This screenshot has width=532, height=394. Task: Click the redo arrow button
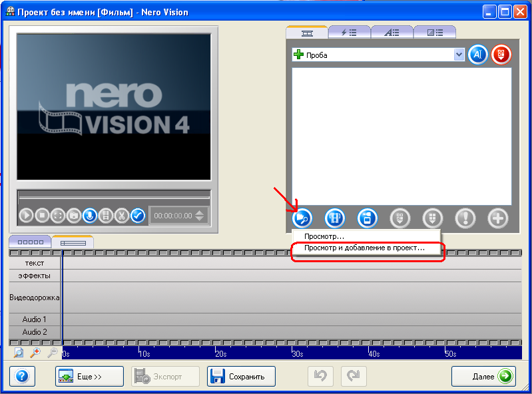(354, 376)
